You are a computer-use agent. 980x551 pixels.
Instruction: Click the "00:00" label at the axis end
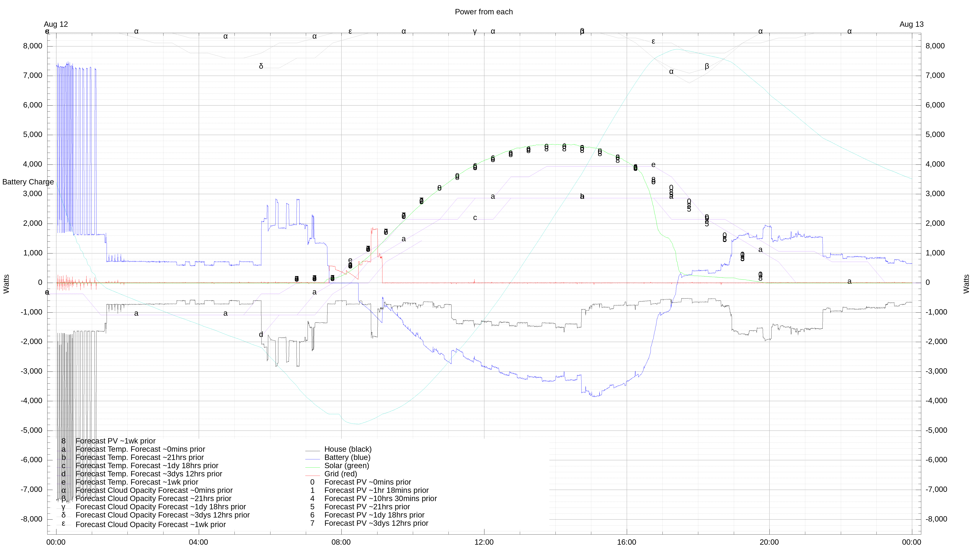coord(911,542)
